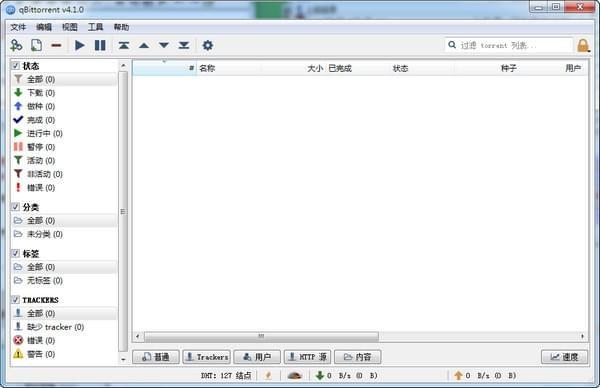Click the red delete torrent icon
Image resolution: width=600 pixels, height=388 pixels.
(x=56, y=46)
